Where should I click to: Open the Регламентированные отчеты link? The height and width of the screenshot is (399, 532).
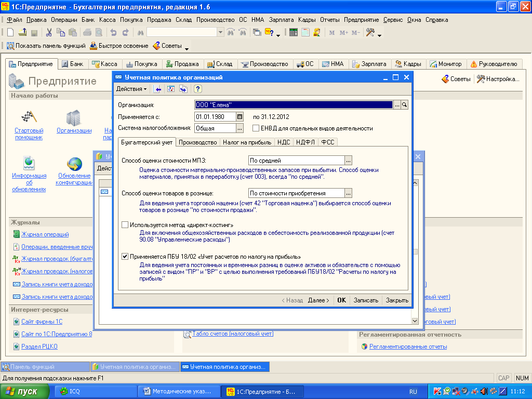(x=408, y=347)
